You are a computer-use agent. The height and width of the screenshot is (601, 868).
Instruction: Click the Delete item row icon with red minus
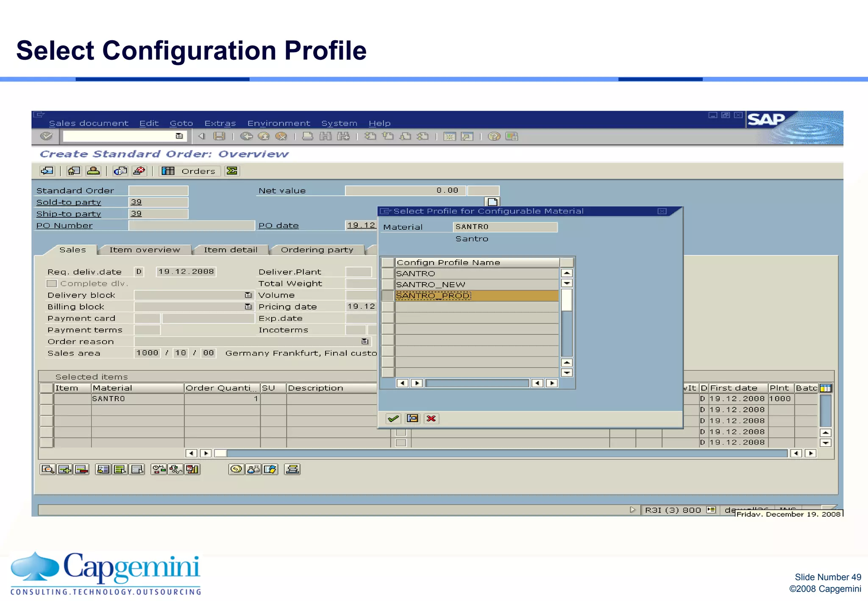pyautogui.click(x=81, y=469)
